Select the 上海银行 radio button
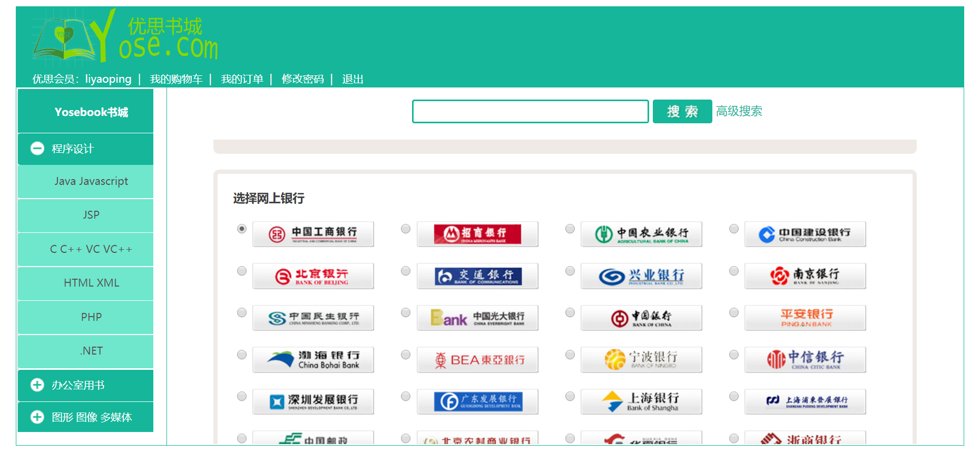 tap(570, 396)
